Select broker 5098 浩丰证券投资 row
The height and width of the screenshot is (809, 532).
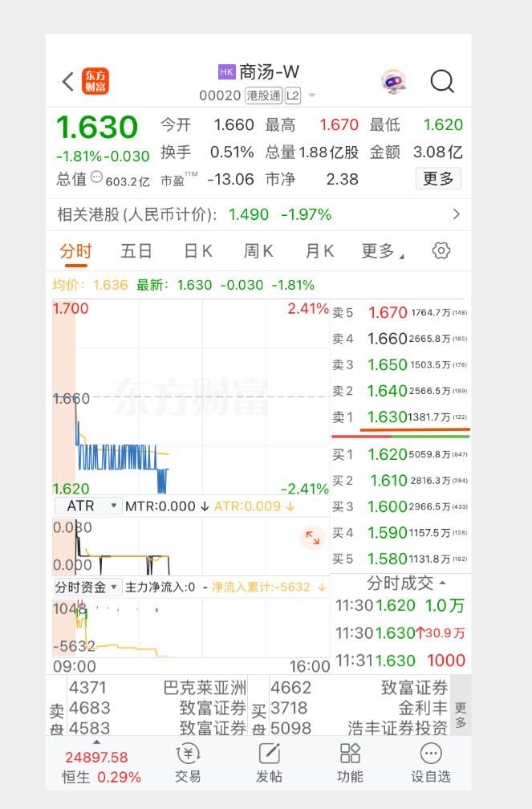[359, 728]
